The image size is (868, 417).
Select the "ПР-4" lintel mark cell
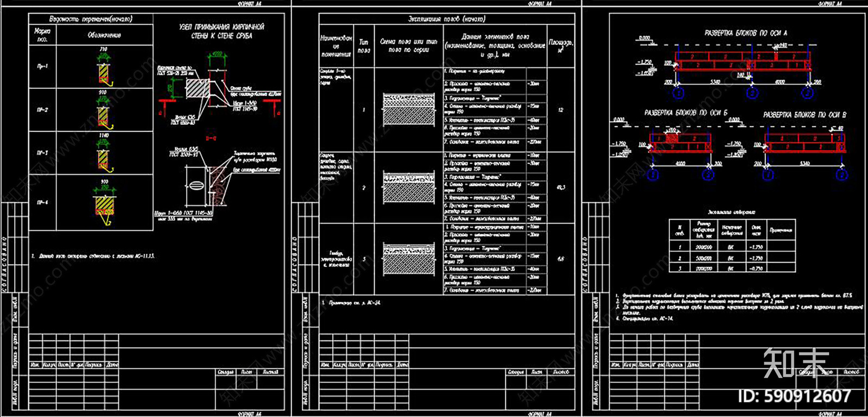pyautogui.click(x=42, y=202)
